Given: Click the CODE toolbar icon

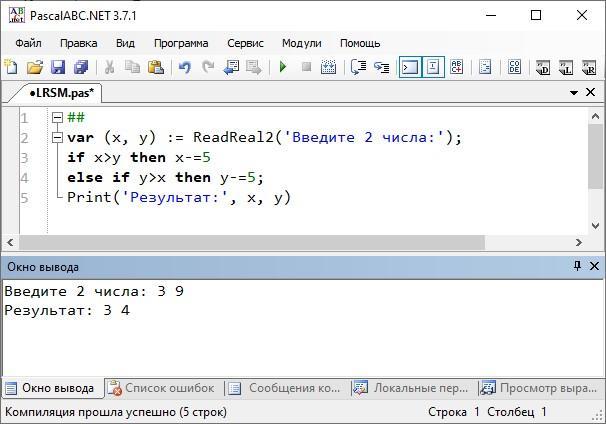Looking at the screenshot, I should (514, 67).
